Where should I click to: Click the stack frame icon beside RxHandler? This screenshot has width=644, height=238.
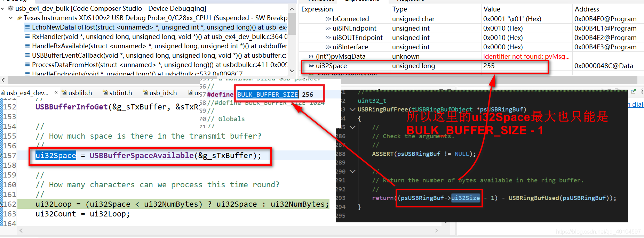[x=27, y=36]
